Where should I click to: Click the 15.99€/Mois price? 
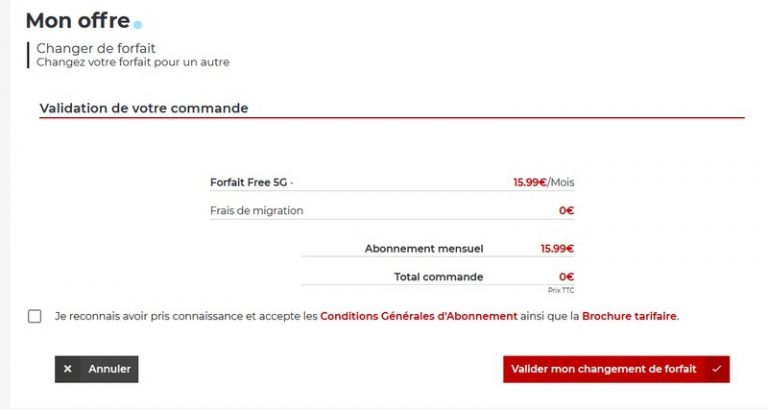pos(543,182)
